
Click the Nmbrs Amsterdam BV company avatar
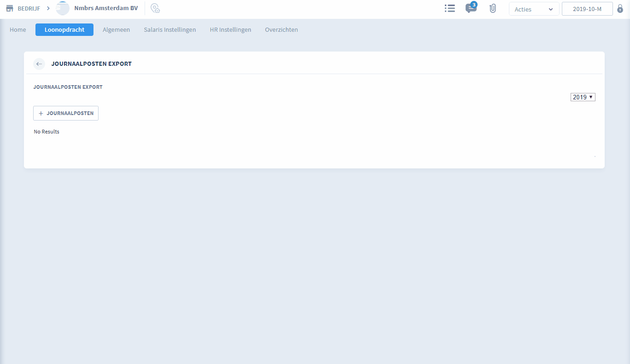[x=63, y=8]
